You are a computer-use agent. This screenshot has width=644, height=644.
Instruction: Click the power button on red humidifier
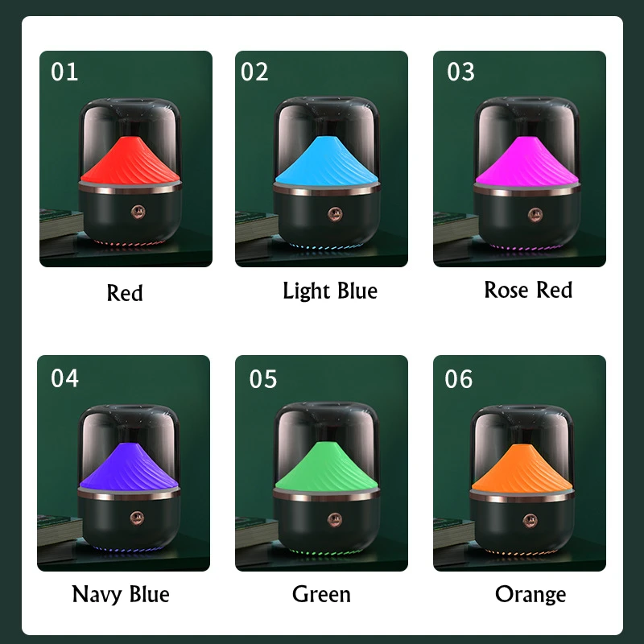(x=138, y=212)
